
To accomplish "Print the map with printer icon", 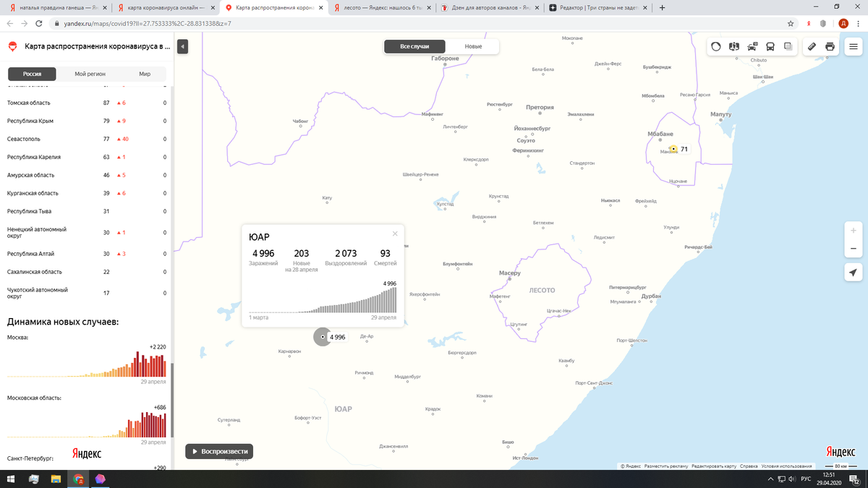I will coord(830,46).
